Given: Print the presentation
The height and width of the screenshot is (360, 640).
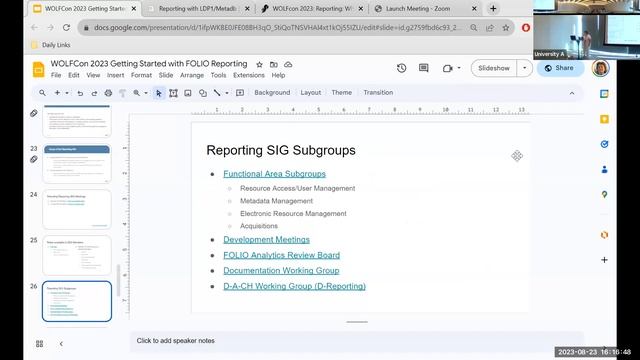Looking at the screenshot, I should click(108, 93).
